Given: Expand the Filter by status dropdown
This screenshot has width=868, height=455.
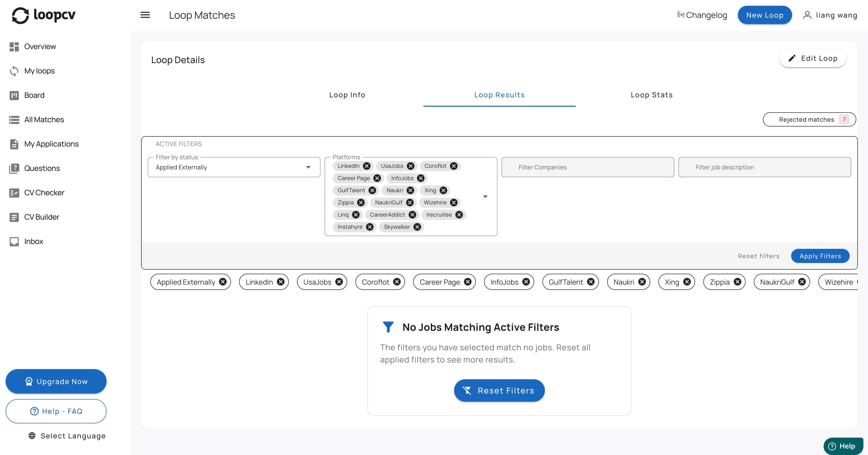Looking at the screenshot, I should [x=234, y=167].
